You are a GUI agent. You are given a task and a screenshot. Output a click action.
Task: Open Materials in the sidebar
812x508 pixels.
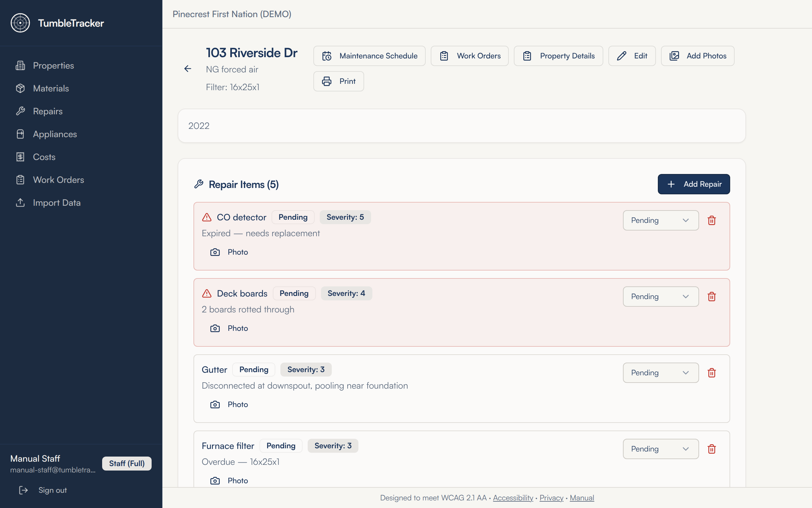[x=81, y=88]
